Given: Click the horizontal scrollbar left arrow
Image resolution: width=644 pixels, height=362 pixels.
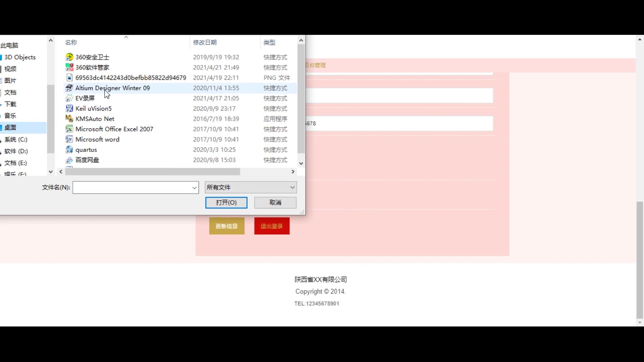Looking at the screenshot, I should tap(61, 172).
